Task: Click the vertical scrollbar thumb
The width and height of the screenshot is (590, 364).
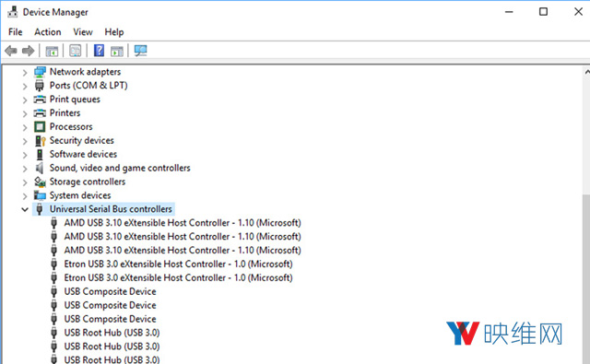Action: [586, 278]
